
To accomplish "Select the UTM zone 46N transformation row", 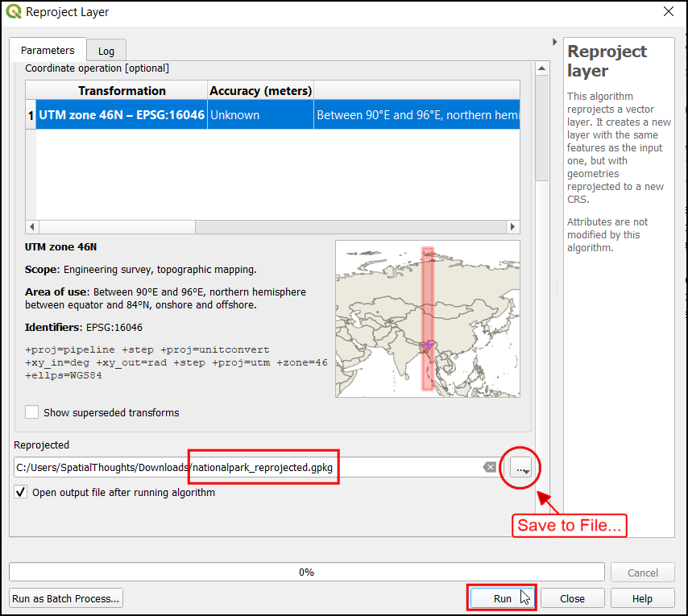I will [121, 115].
